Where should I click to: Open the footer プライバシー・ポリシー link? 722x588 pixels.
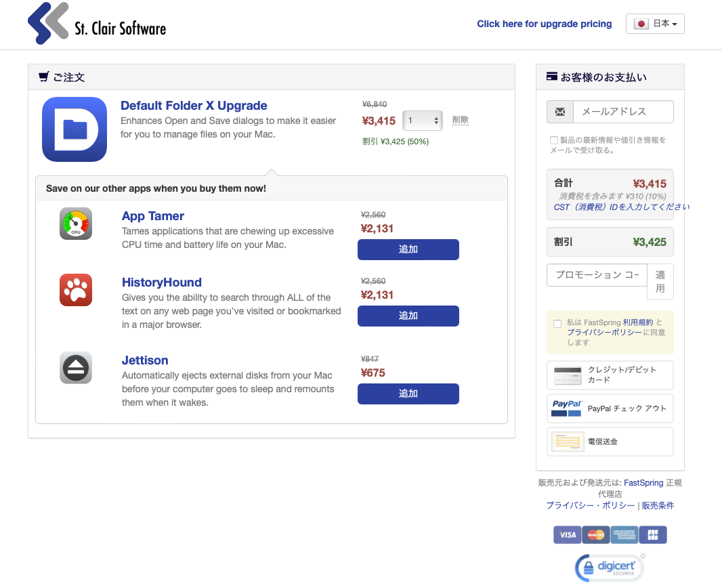(x=591, y=505)
